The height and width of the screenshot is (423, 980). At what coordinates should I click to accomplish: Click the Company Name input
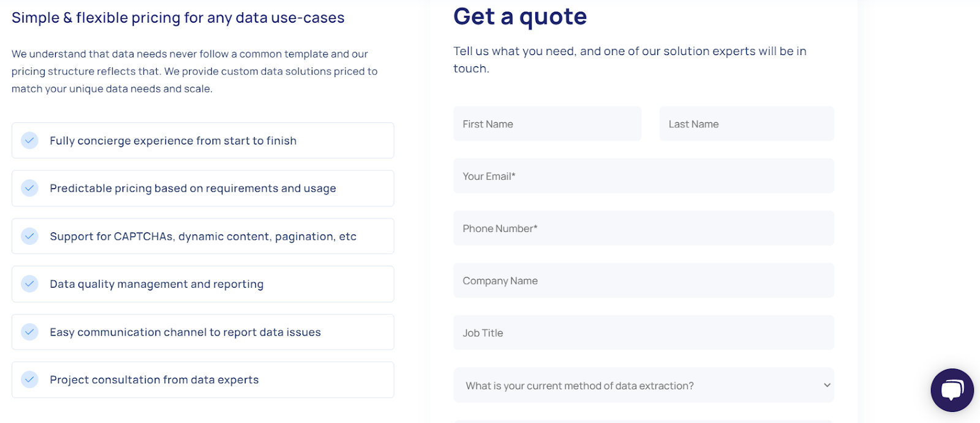(x=643, y=280)
